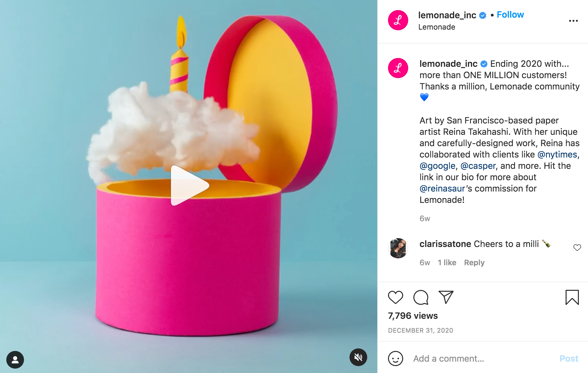Follow the lemonade_inc account
The height and width of the screenshot is (373, 588).
[x=510, y=15]
